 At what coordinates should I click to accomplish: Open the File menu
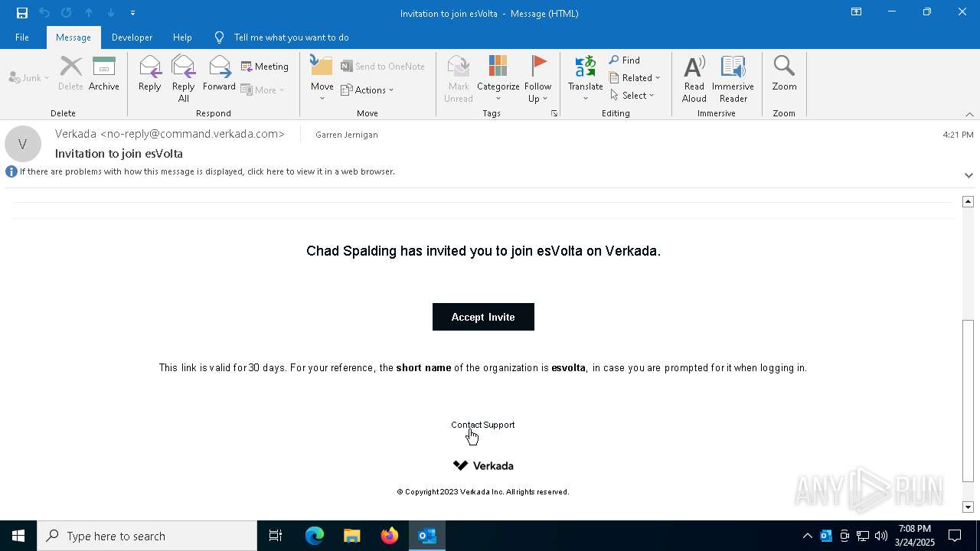click(22, 37)
